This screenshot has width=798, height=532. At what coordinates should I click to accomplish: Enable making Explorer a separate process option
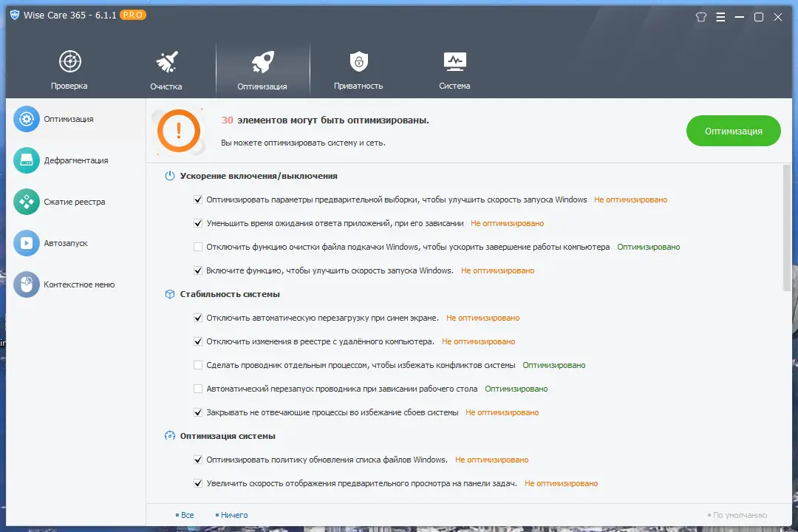(x=198, y=364)
